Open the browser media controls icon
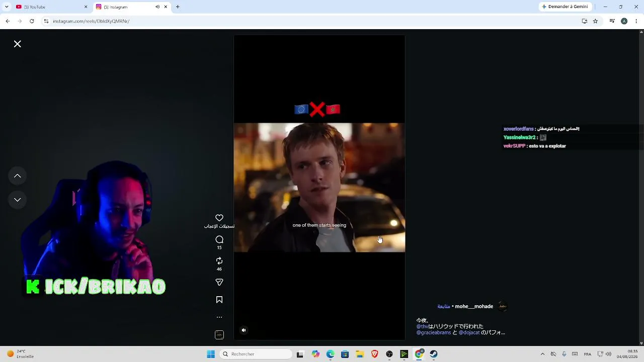Viewport: 644px width, 362px height. click(x=612, y=21)
